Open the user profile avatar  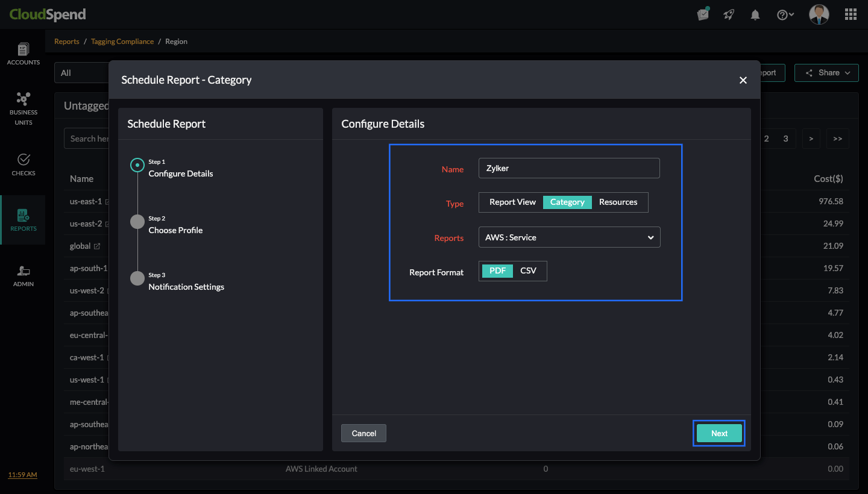pyautogui.click(x=819, y=14)
